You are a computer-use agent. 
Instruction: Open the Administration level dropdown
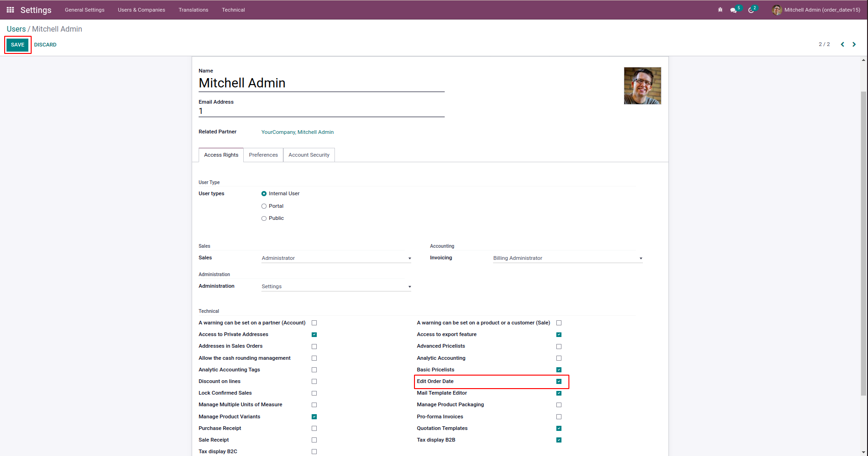pyautogui.click(x=336, y=287)
